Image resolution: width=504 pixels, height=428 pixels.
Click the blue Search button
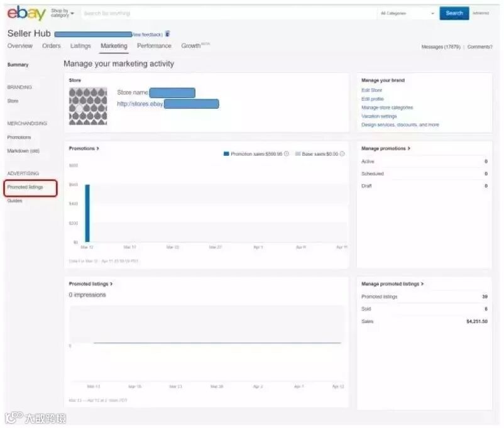454,13
